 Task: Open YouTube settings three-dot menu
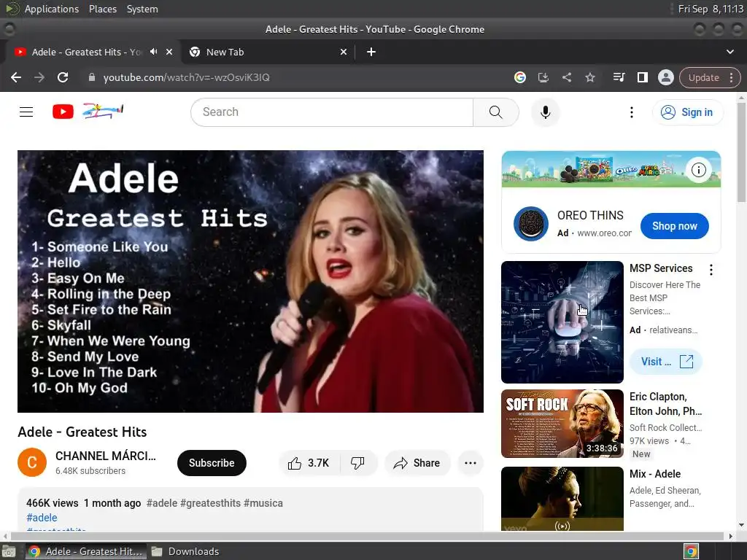632,112
